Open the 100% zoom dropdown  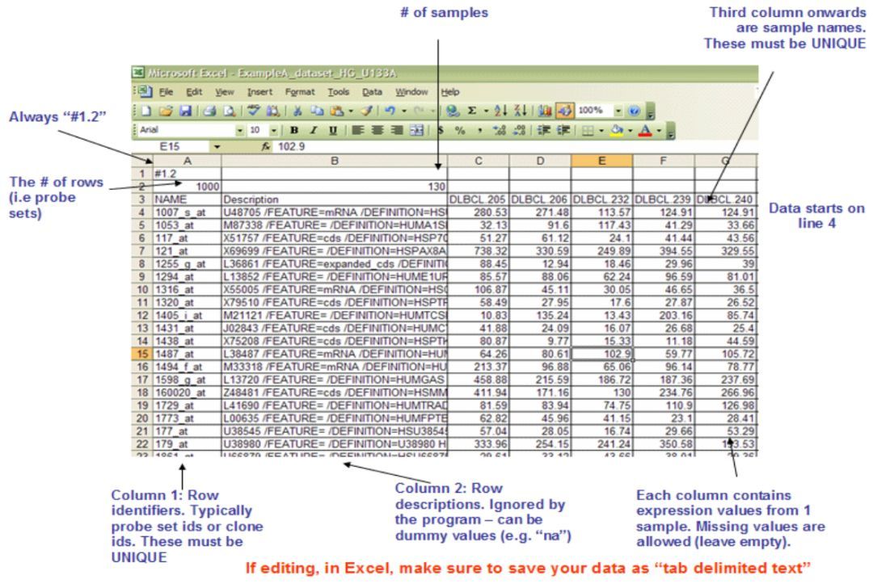(x=618, y=111)
